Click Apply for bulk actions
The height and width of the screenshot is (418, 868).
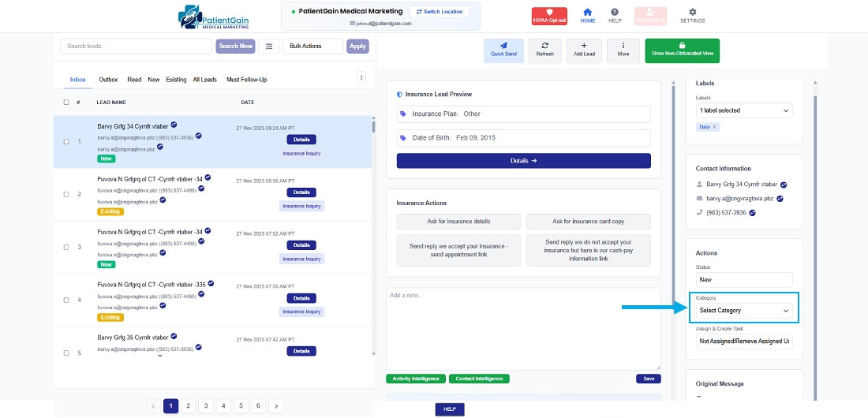coord(357,46)
